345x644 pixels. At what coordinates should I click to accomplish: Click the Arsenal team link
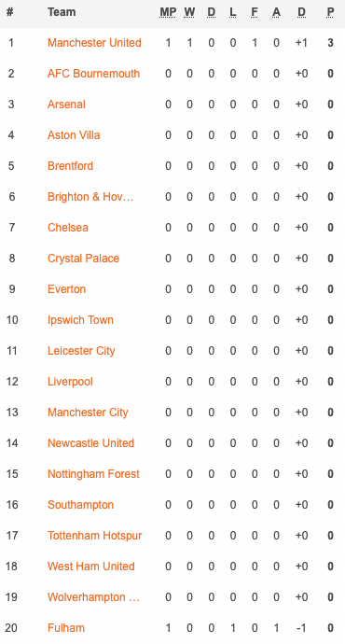click(66, 105)
